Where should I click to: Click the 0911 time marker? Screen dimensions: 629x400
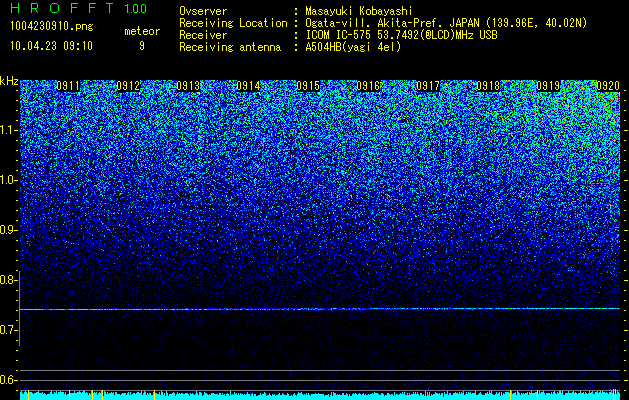[68, 86]
